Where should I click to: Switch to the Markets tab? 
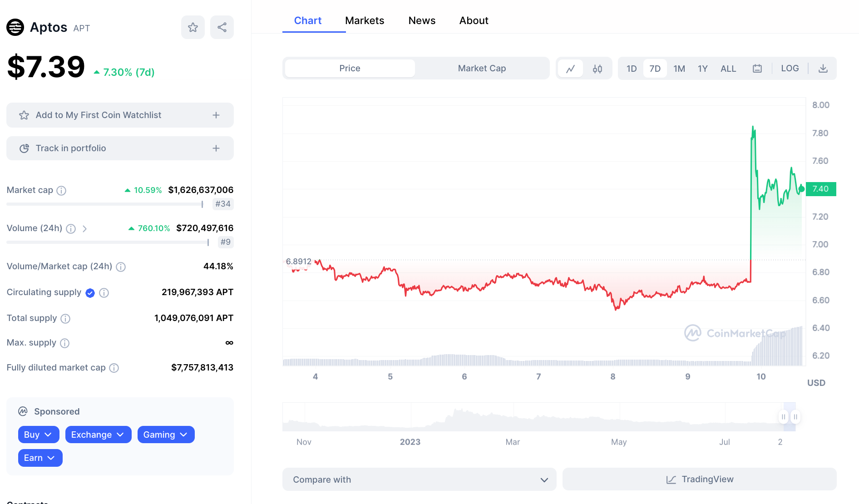coord(365,20)
